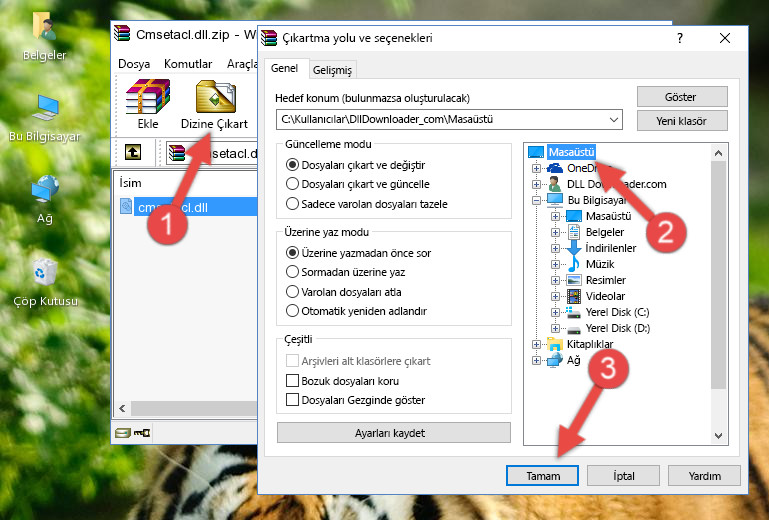Expand the Ağ tree node
769x520 pixels.
click(536, 361)
